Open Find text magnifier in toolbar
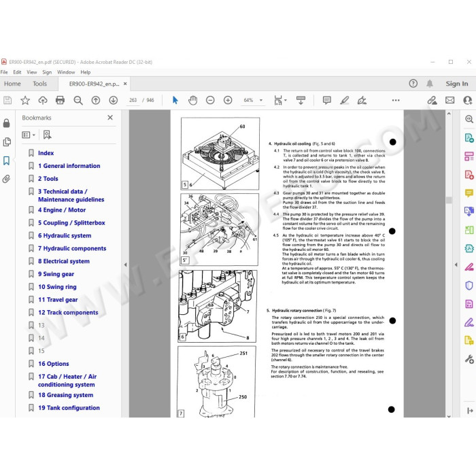 (78, 100)
